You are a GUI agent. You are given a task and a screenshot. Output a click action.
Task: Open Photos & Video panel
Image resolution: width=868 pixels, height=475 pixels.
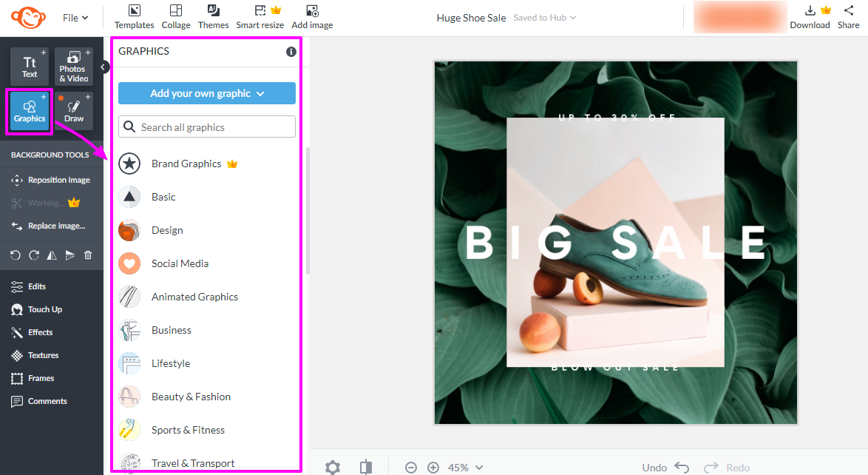[73, 67]
